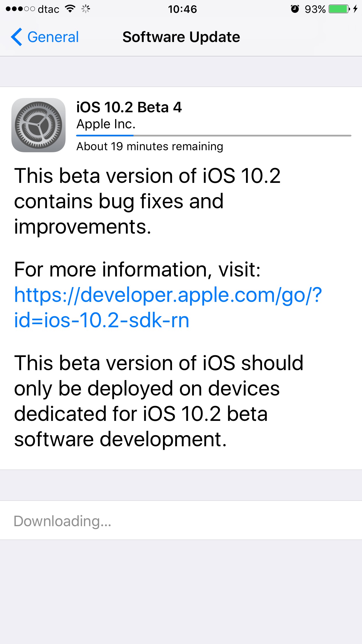Tap the Wi-Fi status icon
The width and height of the screenshot is (362, 644).
point(70,9)
